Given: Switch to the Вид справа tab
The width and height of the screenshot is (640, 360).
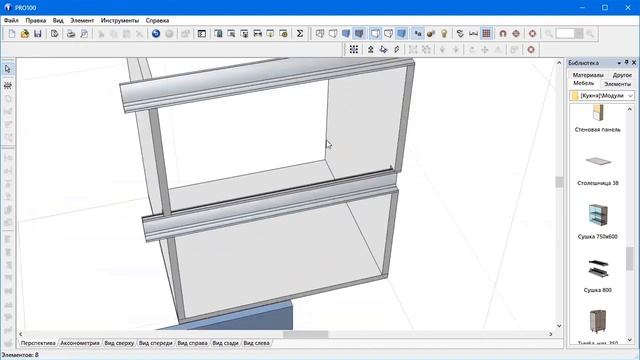Looking at the screenshot, I should point(192,343).
